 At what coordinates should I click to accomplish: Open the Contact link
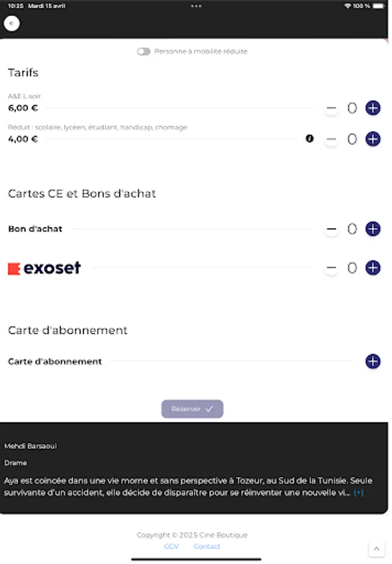point(207,546)
